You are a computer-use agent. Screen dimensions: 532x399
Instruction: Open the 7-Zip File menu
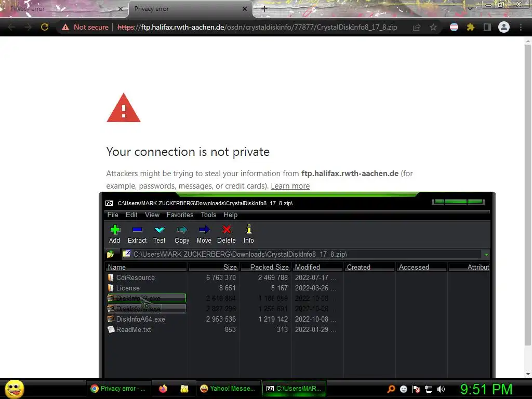click(x=113, y=215)
